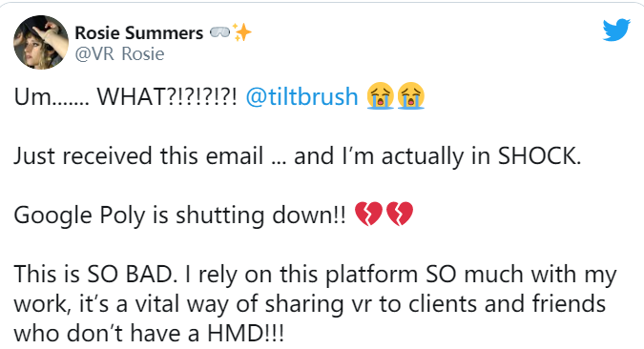
Task: Click the word "SHOCK." in the tweet
Action: (539, 156)
